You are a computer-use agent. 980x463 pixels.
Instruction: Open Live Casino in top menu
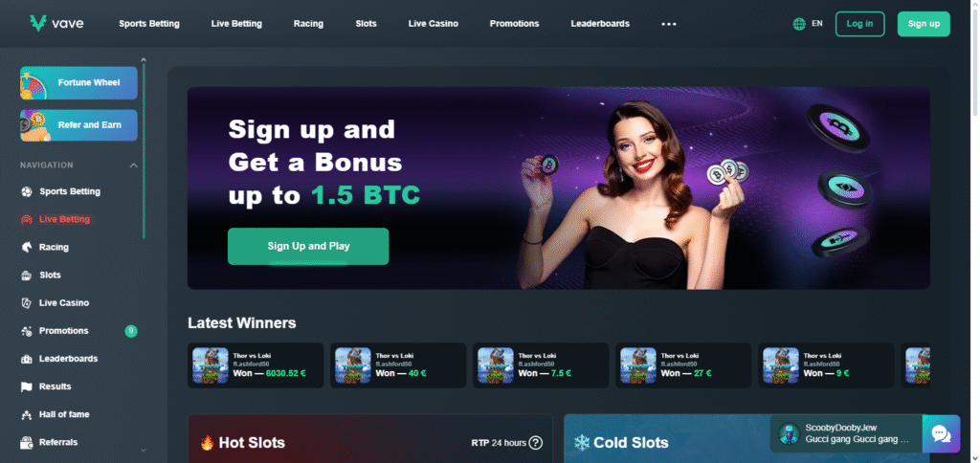click(434, 24)
